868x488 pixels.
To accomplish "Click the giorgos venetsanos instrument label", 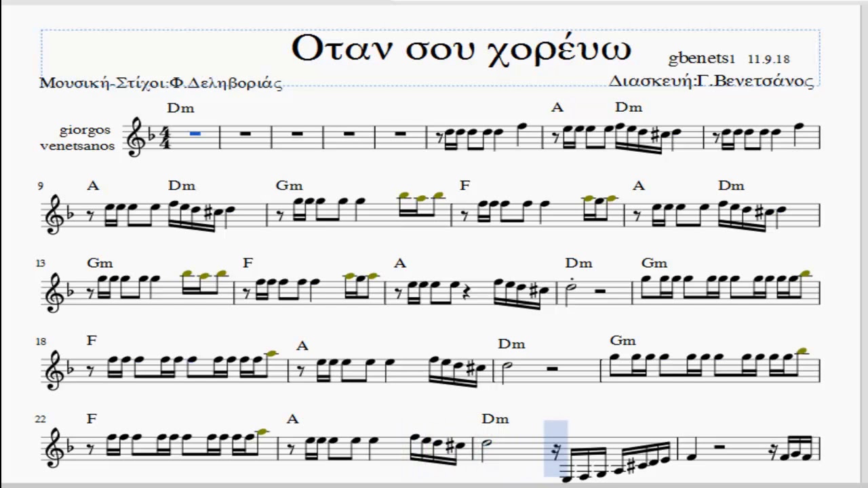I will 78,138.
